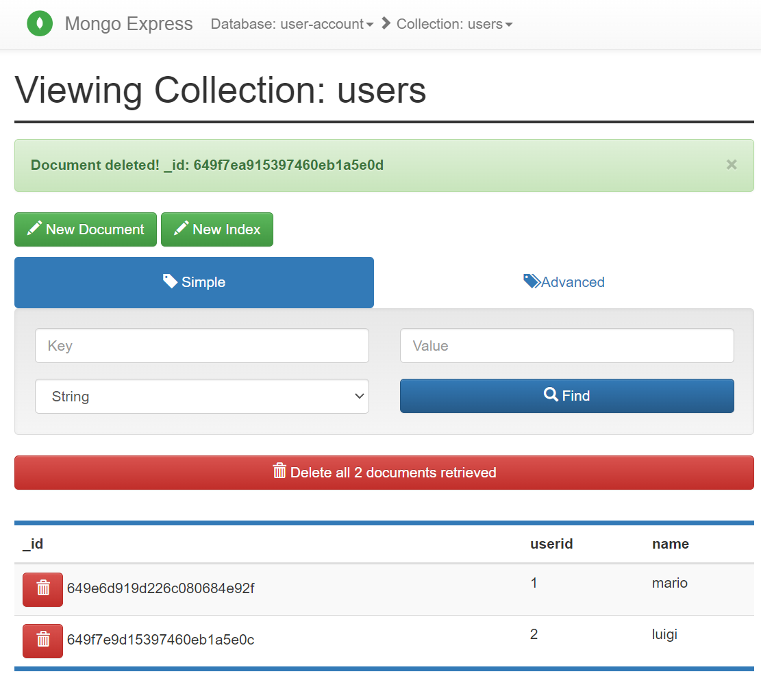Image resolution: width=761 pixels, height=700 pixels.
Task: Open the String type dropdown
Action: click(202, 396)
